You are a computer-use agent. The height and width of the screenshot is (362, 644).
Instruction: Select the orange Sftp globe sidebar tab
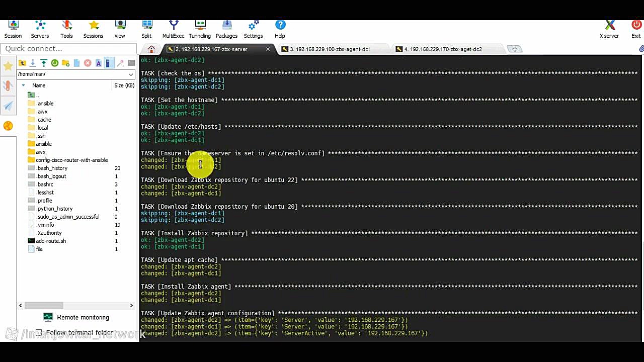click(x=8, y=126)
